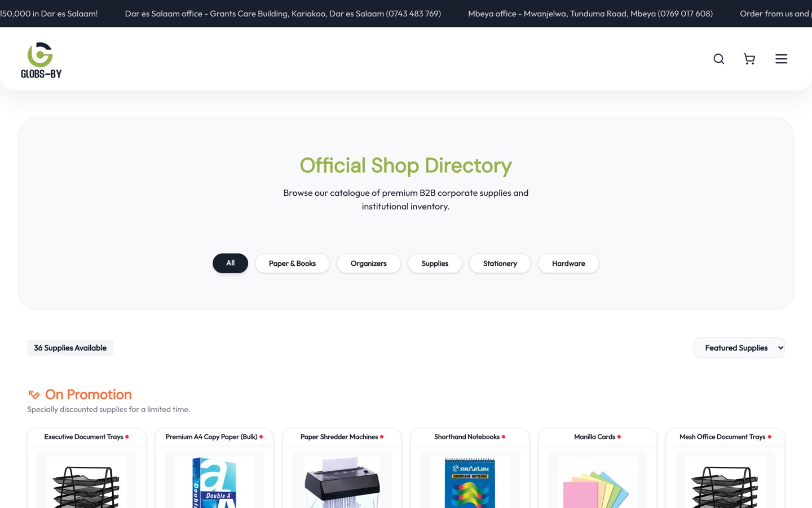Select the Hardware category filter
Image resolution: width=812 pixels, height=508 pixels.
click(x=568, y=263)
